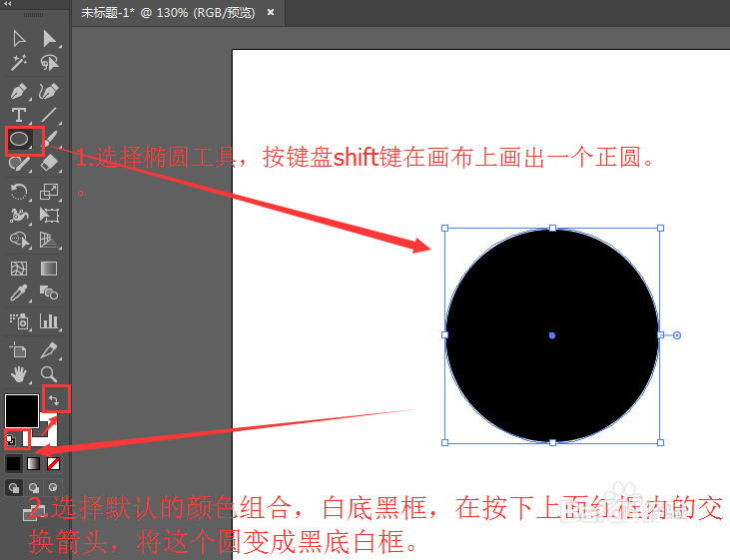
Task: Click the ellipse pie widget handle
Action: [677, 335]
